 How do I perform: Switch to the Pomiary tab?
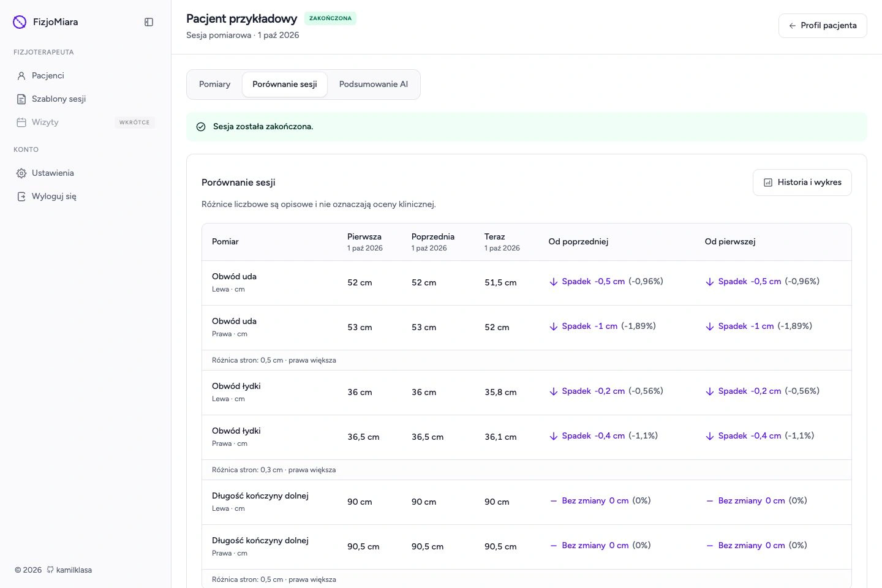pyautogui.click(x=215, y=85)
